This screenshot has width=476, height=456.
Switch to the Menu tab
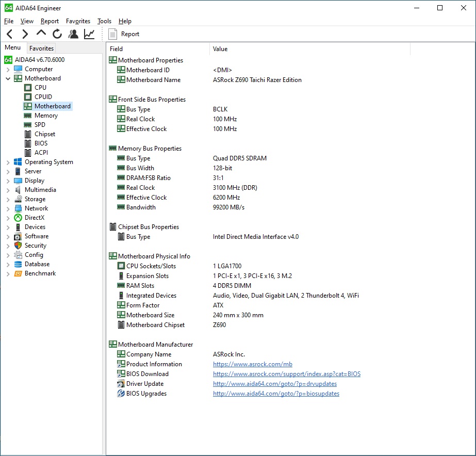(x=13, y=47)
